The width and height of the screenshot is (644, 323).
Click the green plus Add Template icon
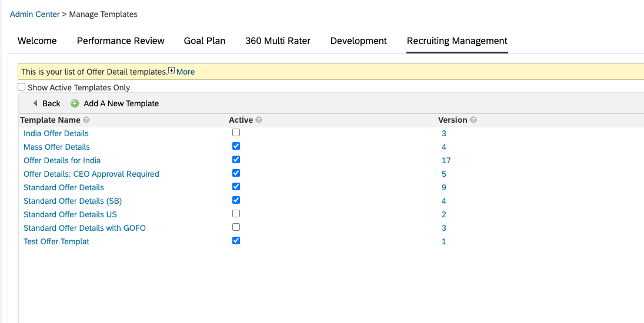coord(75,104)
